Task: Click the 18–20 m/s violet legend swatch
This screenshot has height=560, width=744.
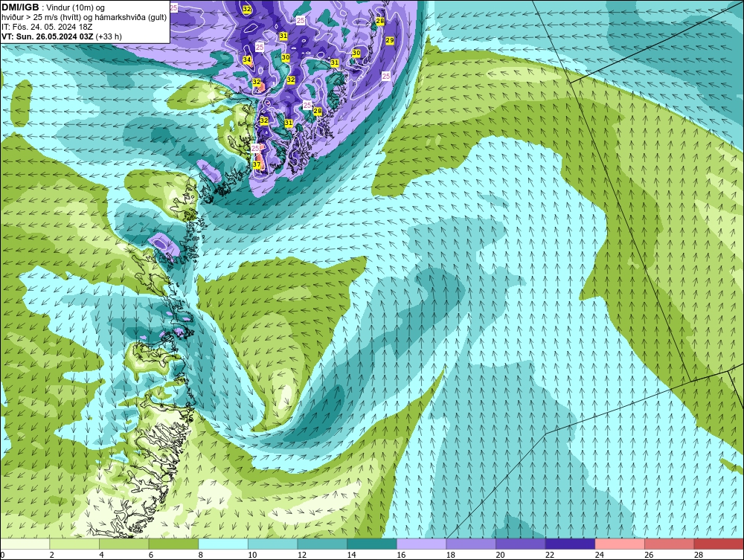Action: (x=471, y=544)
